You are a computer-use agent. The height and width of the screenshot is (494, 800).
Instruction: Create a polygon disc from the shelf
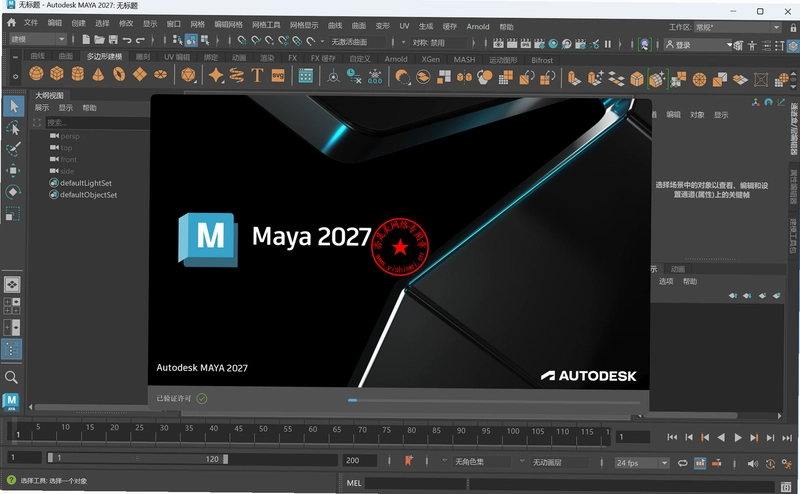(x=161, y=75)
